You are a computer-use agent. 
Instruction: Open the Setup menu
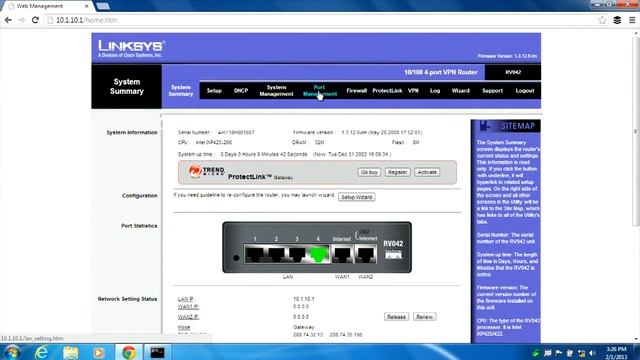tap(214, 91)
